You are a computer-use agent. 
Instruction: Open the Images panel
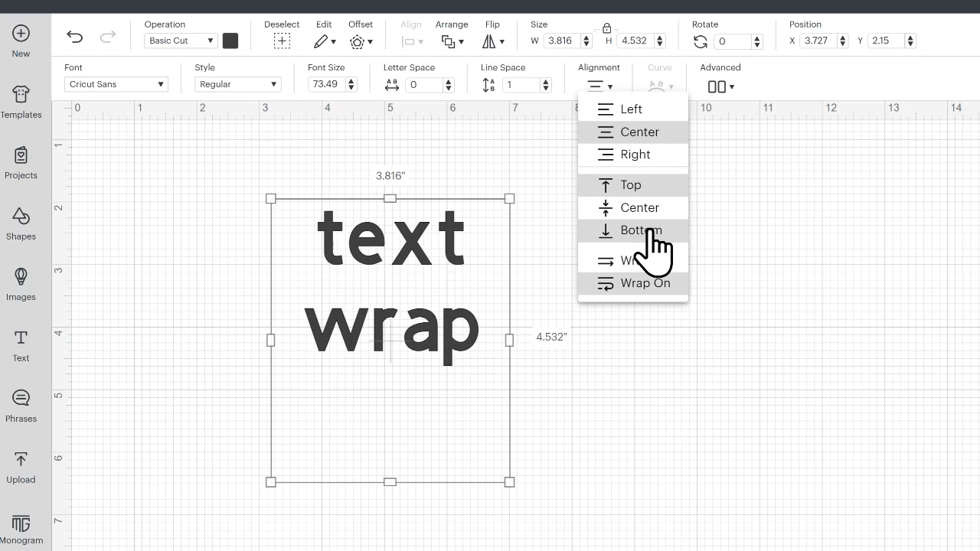(x=21, y=284)
